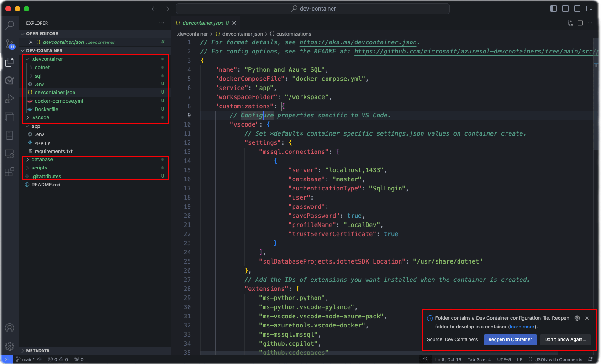Click the Manage settings gear in the activity bar
The width and height of the screenshot is (601, 364).
click(10, 346)
